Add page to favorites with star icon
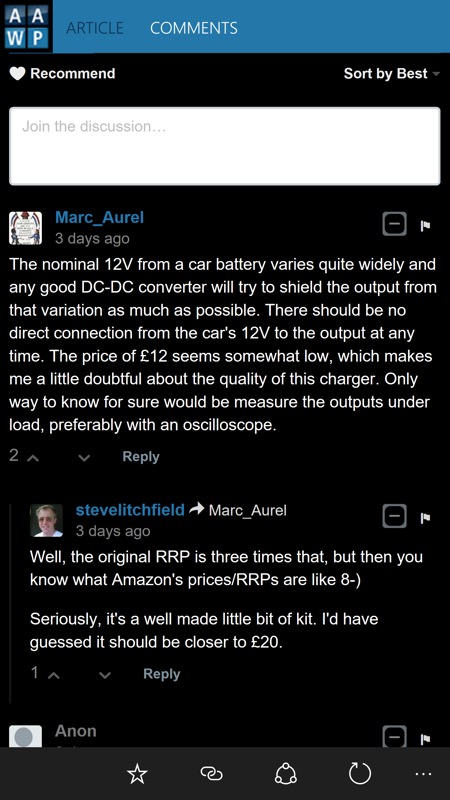Screen dimensions: 450x800 click(137, 774)
